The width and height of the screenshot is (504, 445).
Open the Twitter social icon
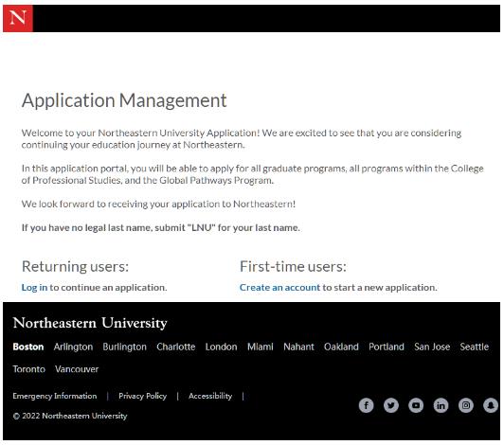tap(391, 405)
